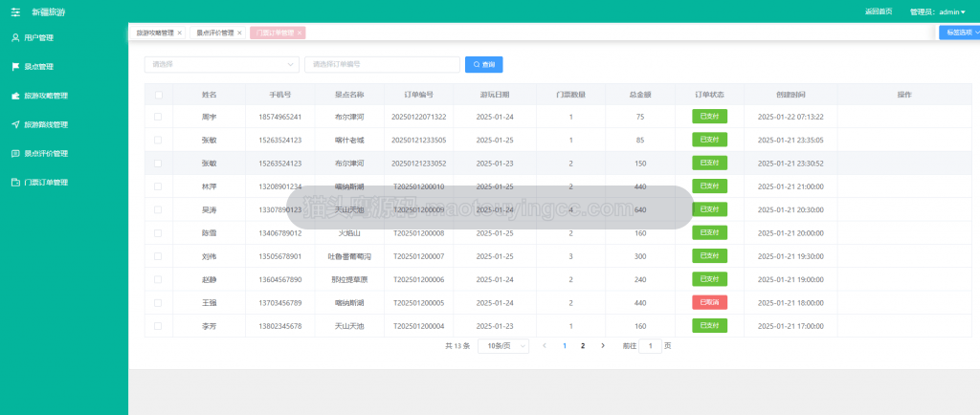This screenshot has height=415, width=980.
Task: Click creation time 2025-01-21 18:00:00
Action: [791, 303]
